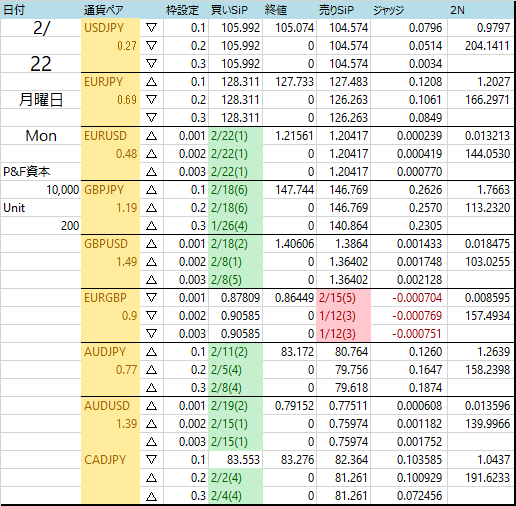Select the closing price 1.21561 cell
The image size is (516, 506).
(x=289, y=136)
